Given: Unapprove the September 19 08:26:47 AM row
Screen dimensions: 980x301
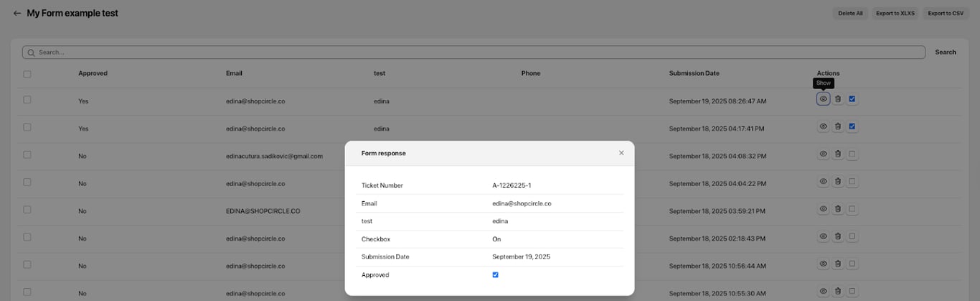Looking at the screenshot, I should click(x=852, y=99).
